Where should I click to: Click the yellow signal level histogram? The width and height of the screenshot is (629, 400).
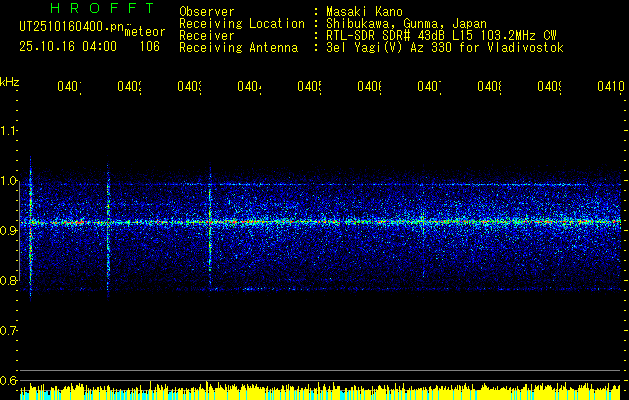(x=320, y=391)
